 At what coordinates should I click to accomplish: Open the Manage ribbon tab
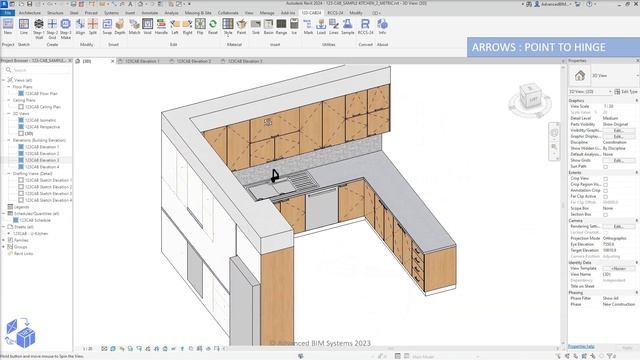coord(267,13)
